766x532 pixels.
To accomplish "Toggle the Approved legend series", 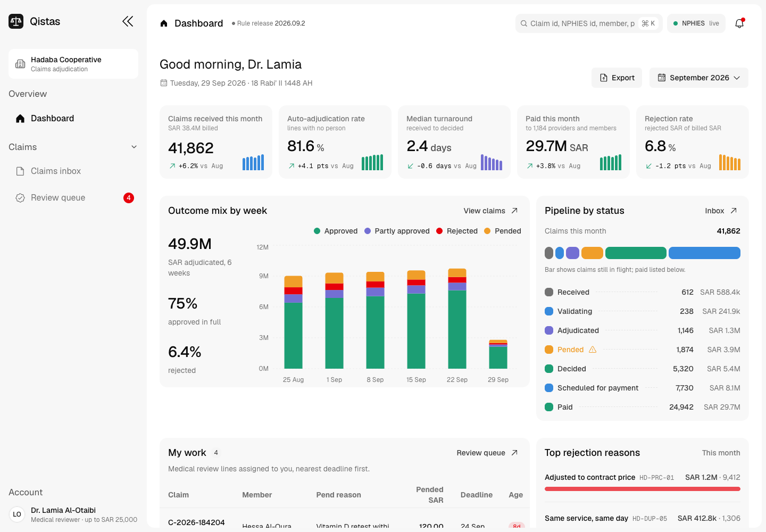I will [x=336, y=231].
